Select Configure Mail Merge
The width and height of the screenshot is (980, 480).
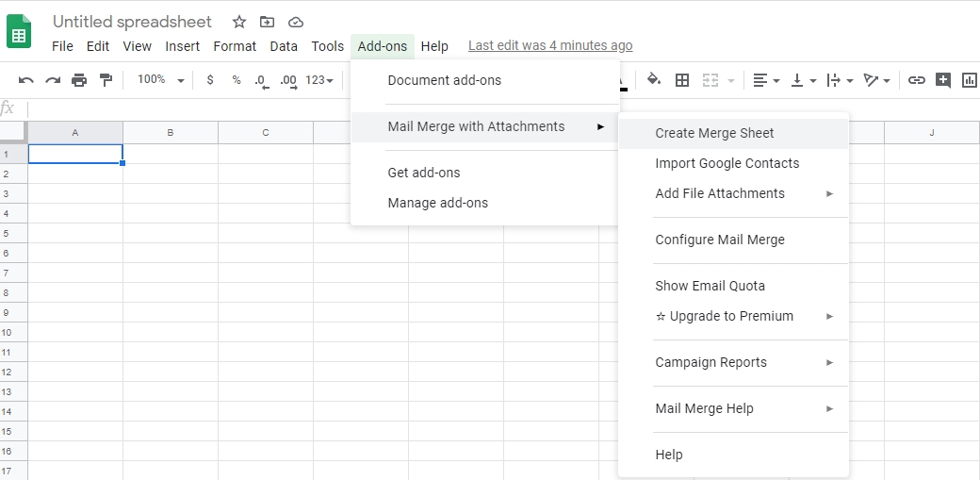pyautogui.click(x=734, y=240)
